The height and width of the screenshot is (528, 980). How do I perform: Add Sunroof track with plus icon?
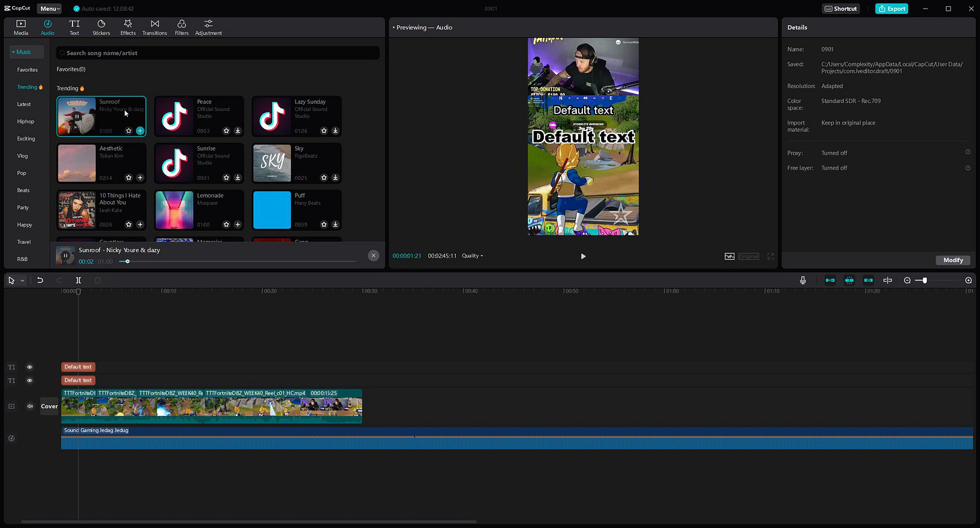pyautogui.click(x=140, y=130)
